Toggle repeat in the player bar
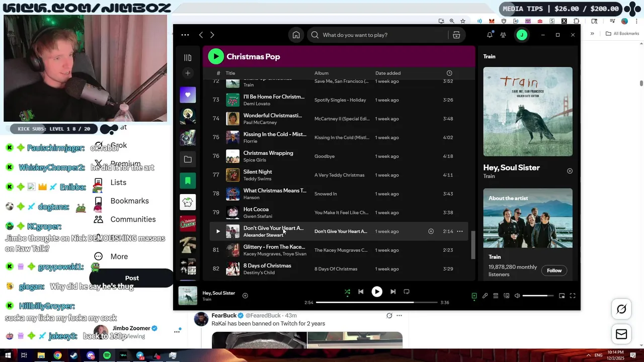The height and width of the screenshot is (362, 644). [407, 292]
